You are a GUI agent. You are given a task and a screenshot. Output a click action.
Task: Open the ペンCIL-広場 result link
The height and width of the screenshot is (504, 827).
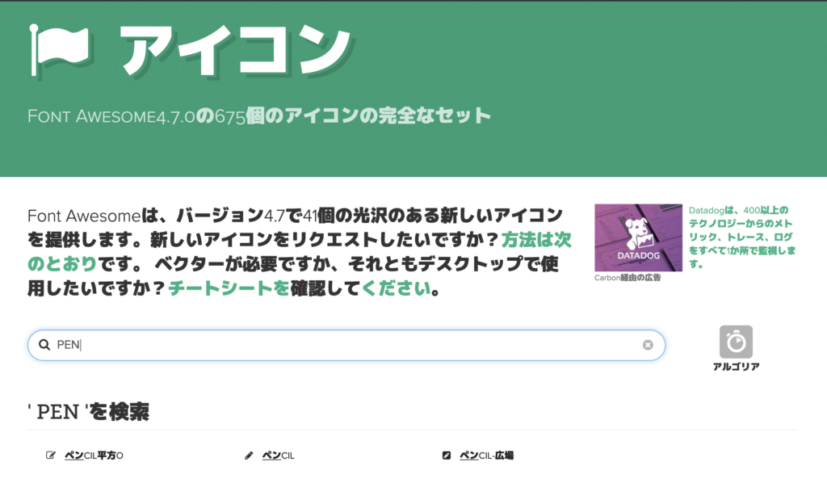[x=487, y=456]
